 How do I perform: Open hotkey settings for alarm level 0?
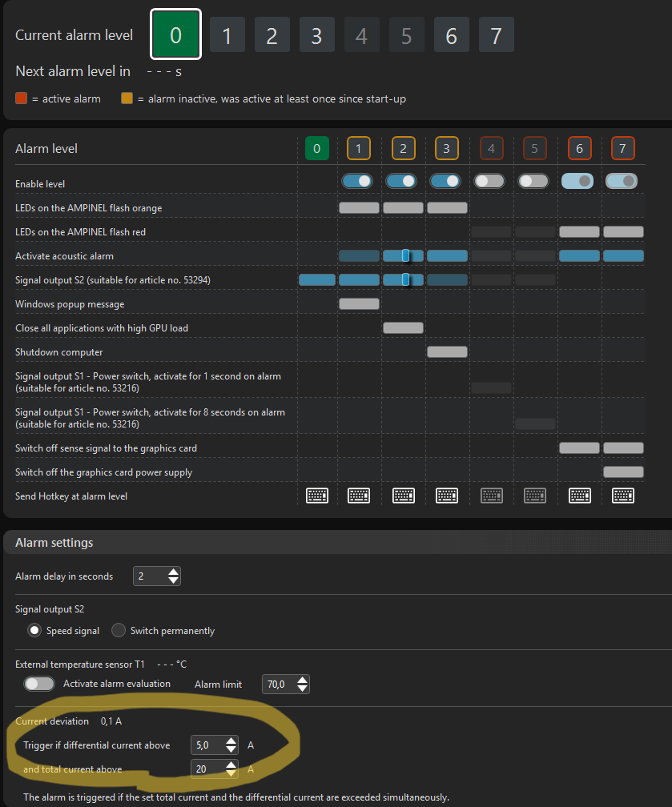tap(316, 496)
